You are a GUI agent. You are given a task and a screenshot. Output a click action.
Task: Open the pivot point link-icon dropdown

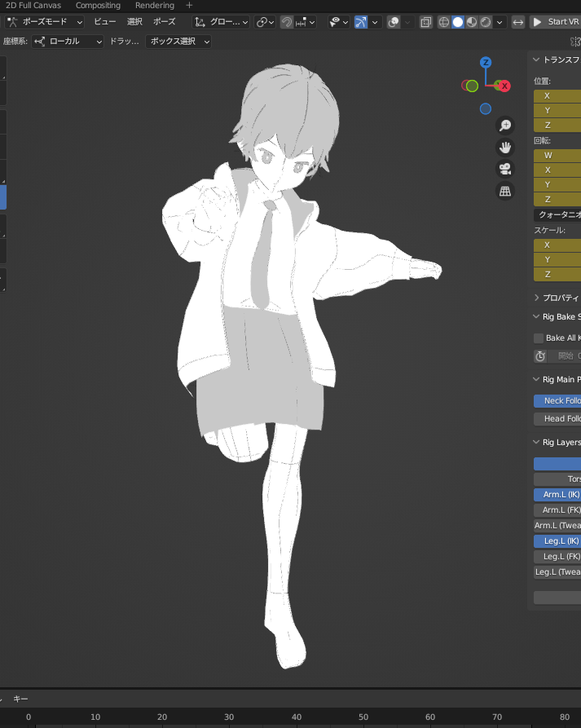point(266,22)
